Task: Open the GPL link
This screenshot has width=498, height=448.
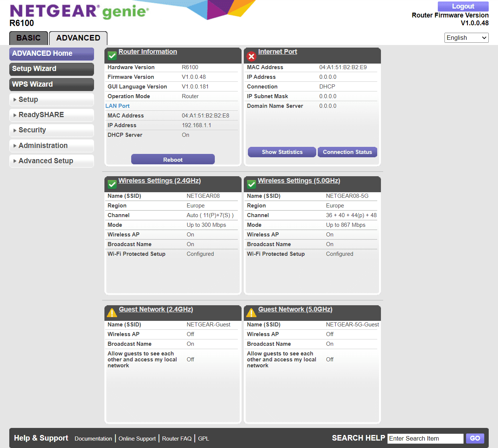Action: point(204,439)
